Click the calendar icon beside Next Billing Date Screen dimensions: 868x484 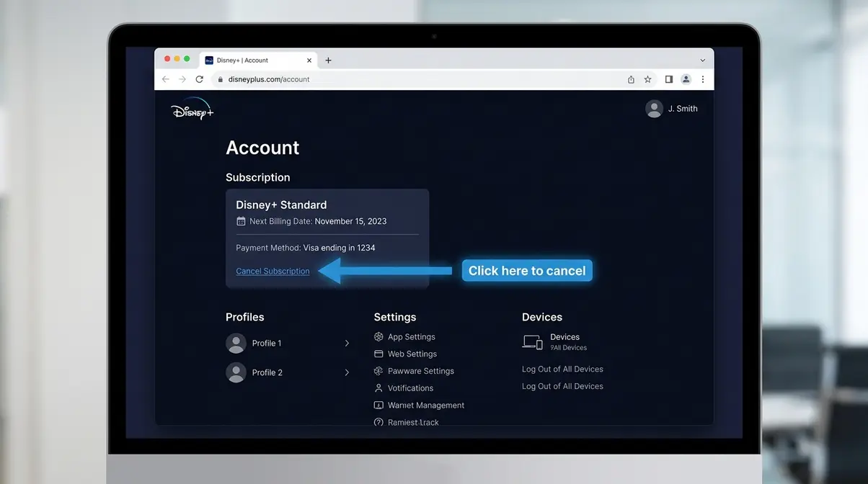pyautogui.click(x=241, y=221)
